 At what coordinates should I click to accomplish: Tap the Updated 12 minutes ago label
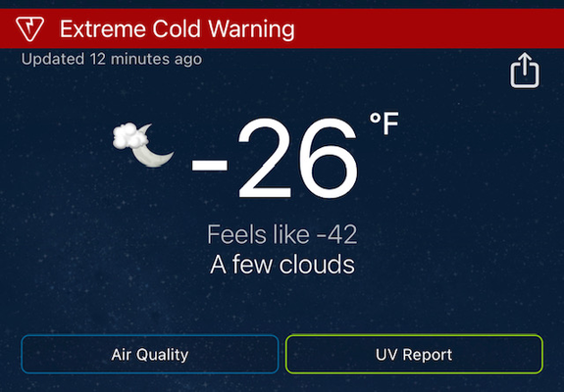coord(112,59)
